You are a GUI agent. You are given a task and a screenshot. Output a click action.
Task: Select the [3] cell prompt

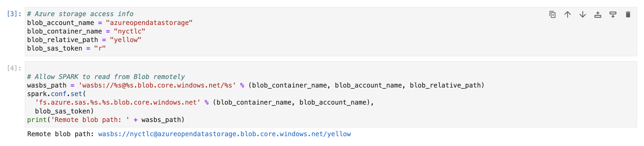pos(14,14)
